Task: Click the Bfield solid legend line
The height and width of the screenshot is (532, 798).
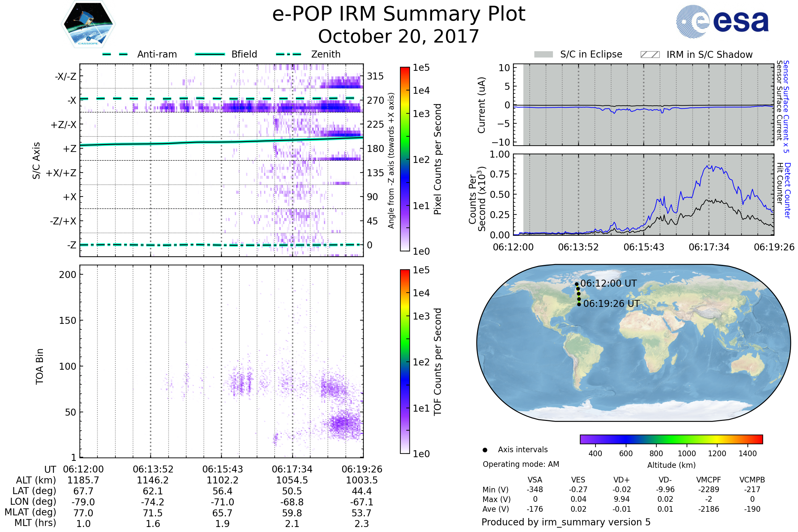Action: (x=210, y=54)
